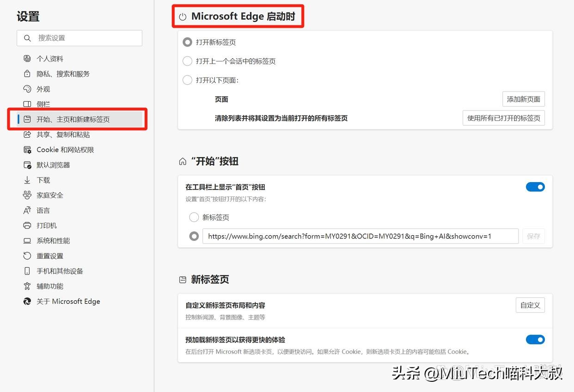The image size is (574, 392).
Task: Click the accessibility icon beside 辅助功能
Action: [x=27, y=286]
